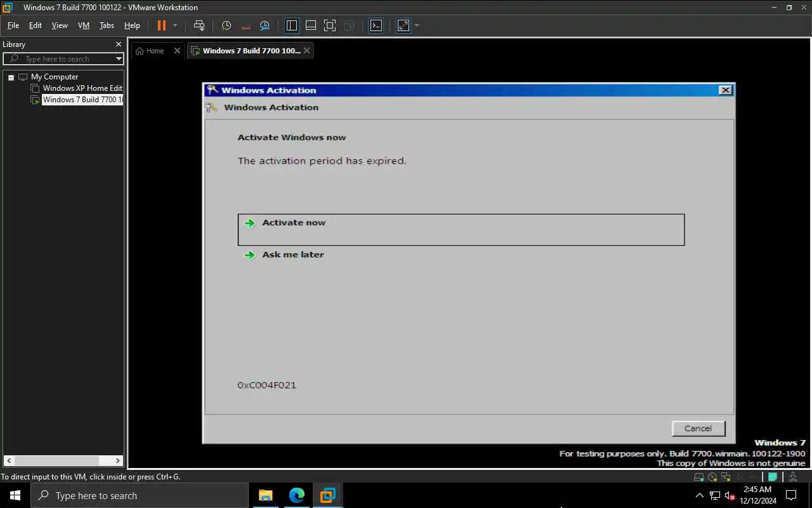The image size is (812, 508).
Task: Close the Home tab
Action: [x=177, y=51]
